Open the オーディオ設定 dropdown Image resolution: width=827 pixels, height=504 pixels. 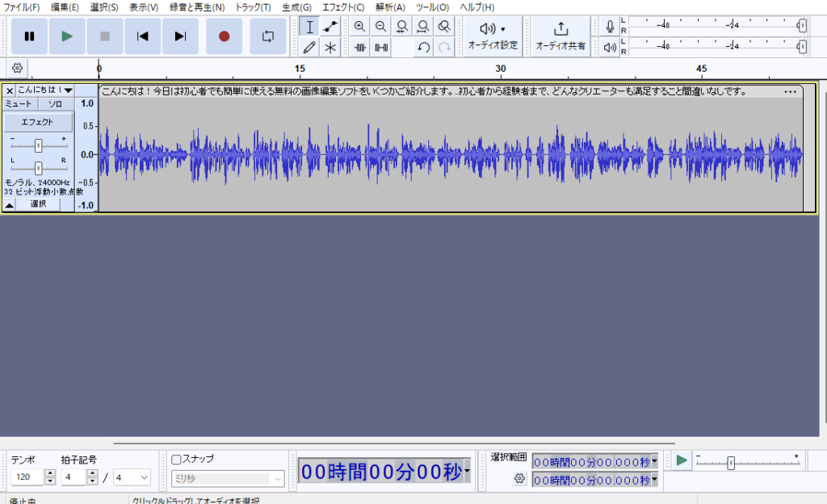(493, 36)
